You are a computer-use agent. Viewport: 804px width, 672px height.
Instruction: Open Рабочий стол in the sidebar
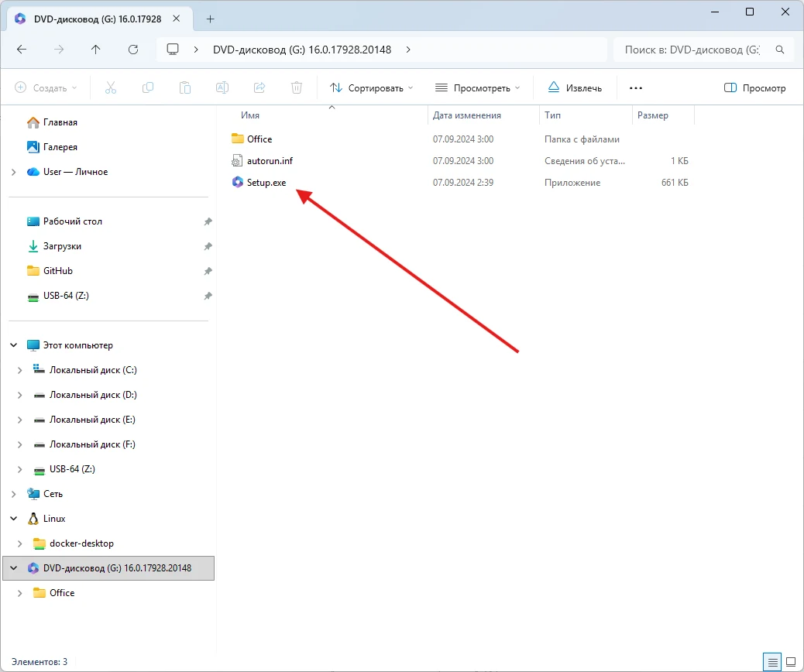pyautogui.click(x=72, y=221)
